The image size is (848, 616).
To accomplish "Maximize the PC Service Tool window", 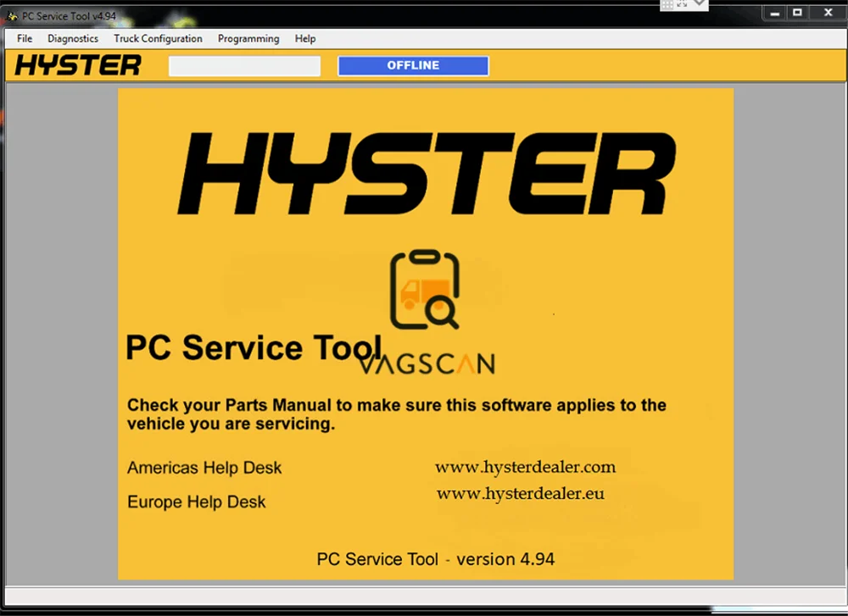I will [x=797, y=13].
